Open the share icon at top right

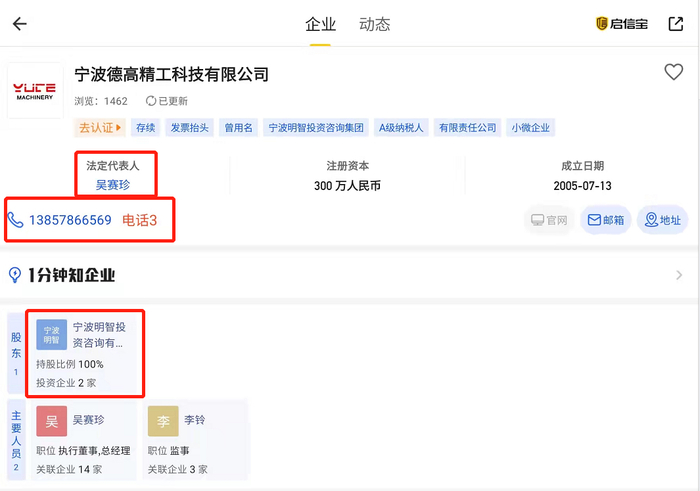click(675, 24)
